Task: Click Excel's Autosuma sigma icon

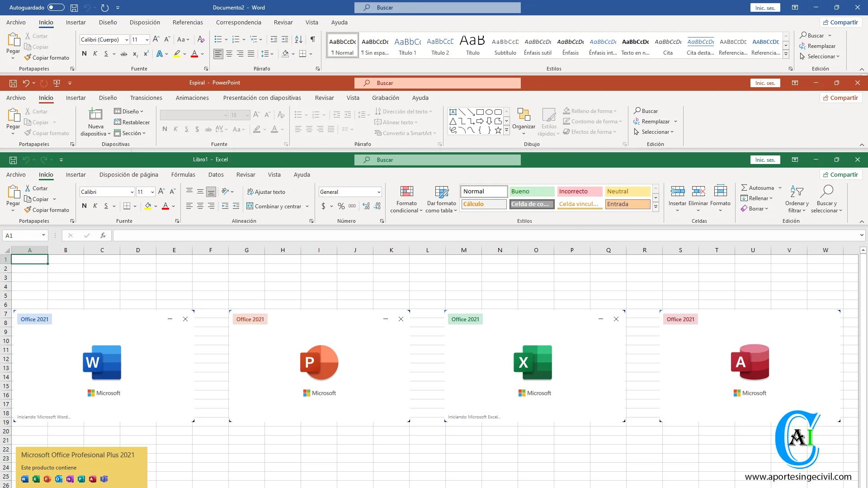Action: click(x=744, y=188)
